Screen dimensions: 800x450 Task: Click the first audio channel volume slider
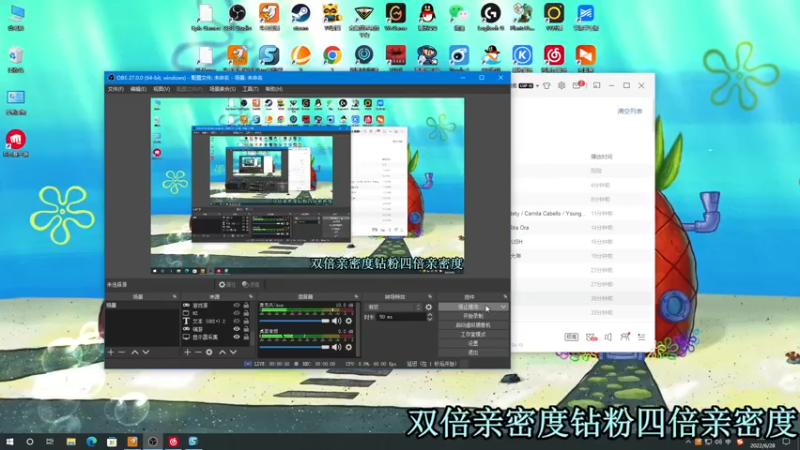click(x=294, y=321)
